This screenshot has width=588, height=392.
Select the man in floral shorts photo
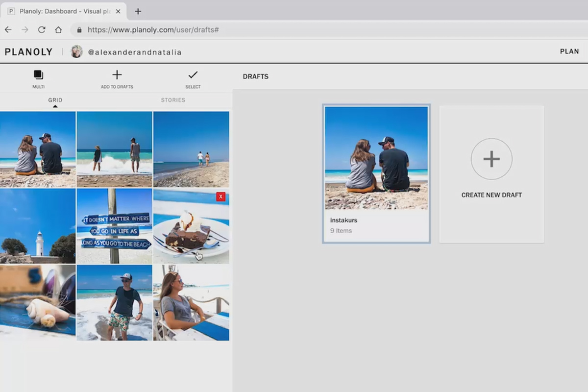coord(115,303)
